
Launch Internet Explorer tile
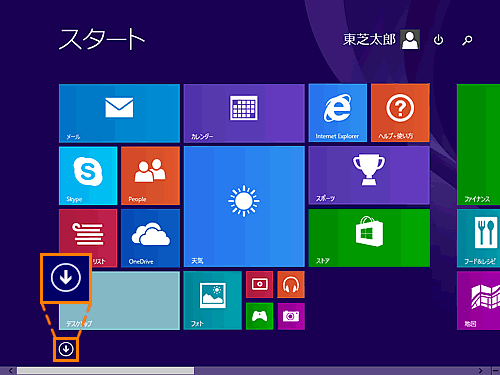coord(338,113)
